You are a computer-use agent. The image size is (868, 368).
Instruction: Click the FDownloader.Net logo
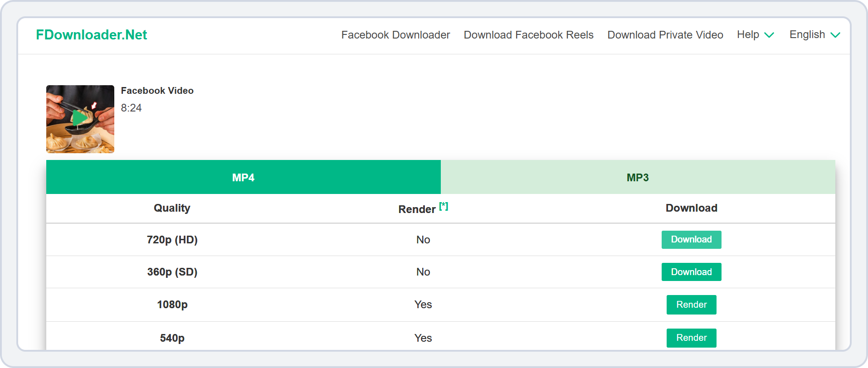[91, 34]
